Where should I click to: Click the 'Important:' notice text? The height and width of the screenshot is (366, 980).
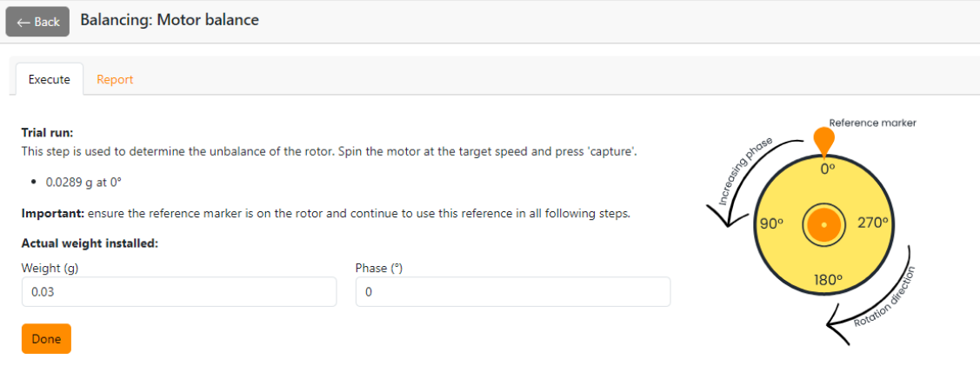(x=52, y=213)
